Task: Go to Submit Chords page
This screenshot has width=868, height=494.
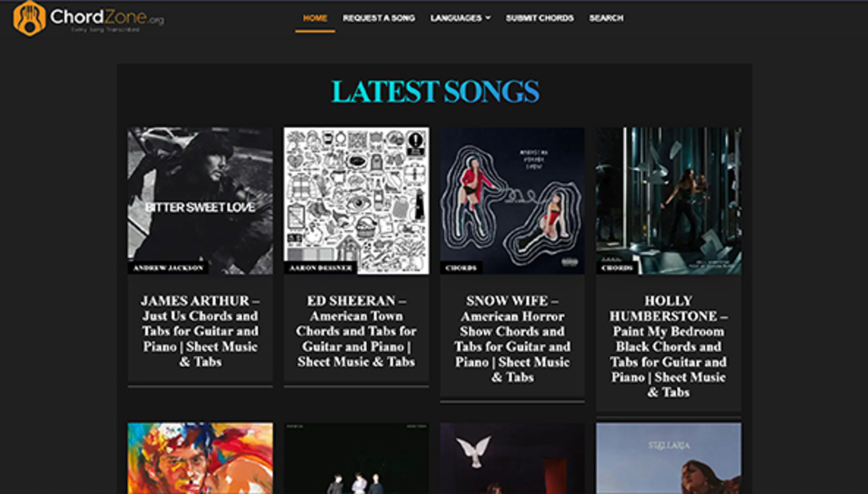Action: [x=540, y=18]
